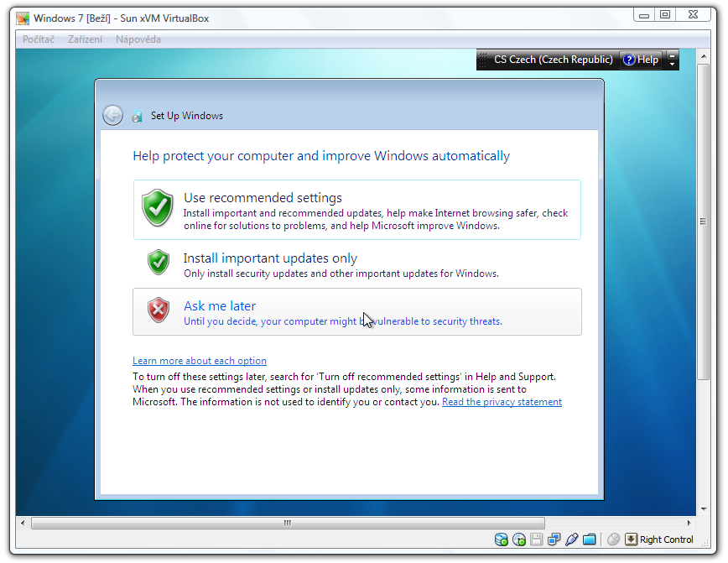The width and height of the screenshot is (728, 563).
Task: Click the 'Help protect your computer' heading
Action: [321, 155]
